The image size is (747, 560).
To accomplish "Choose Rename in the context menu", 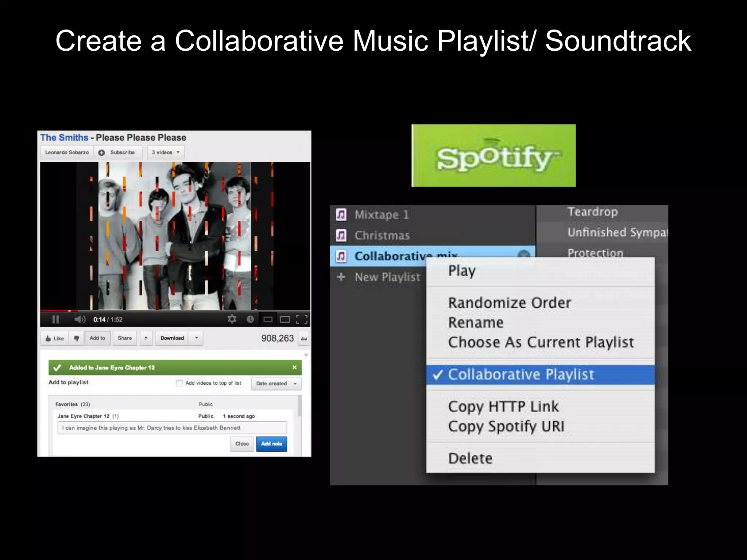I will (x=540, y=323).
